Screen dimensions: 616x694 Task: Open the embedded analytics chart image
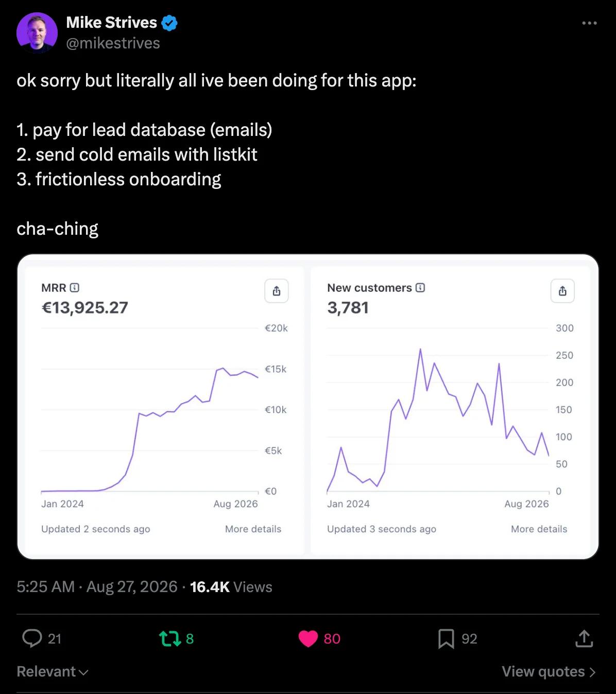pyautogui.click(x=308, y=407)
